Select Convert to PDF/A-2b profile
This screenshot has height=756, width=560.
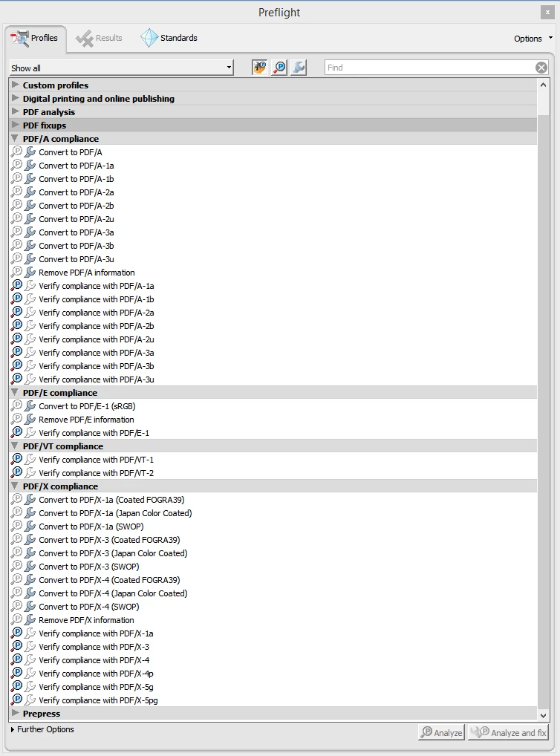pyautogui.click(x=76, y=206)
